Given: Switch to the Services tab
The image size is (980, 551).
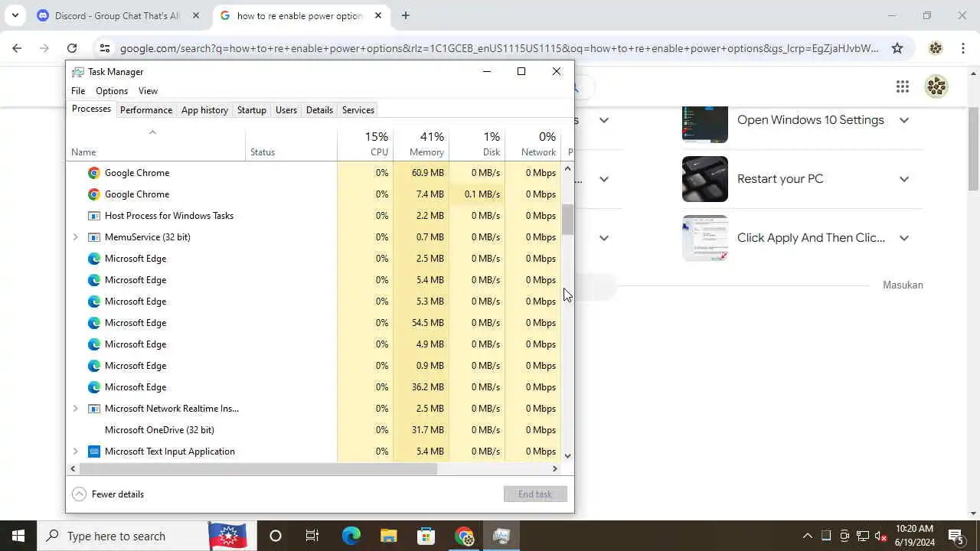Looking at the screenshot, I should pyautogui.click(x=358, y=110).
